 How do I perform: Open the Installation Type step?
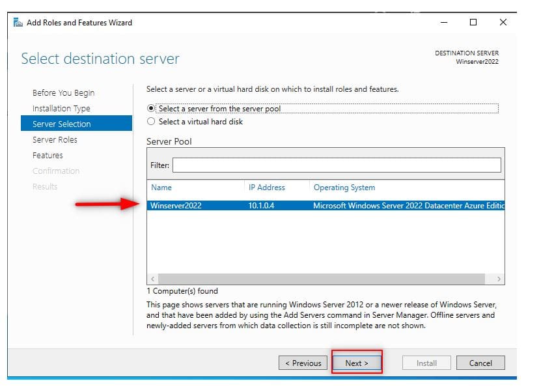click(61, 108)
